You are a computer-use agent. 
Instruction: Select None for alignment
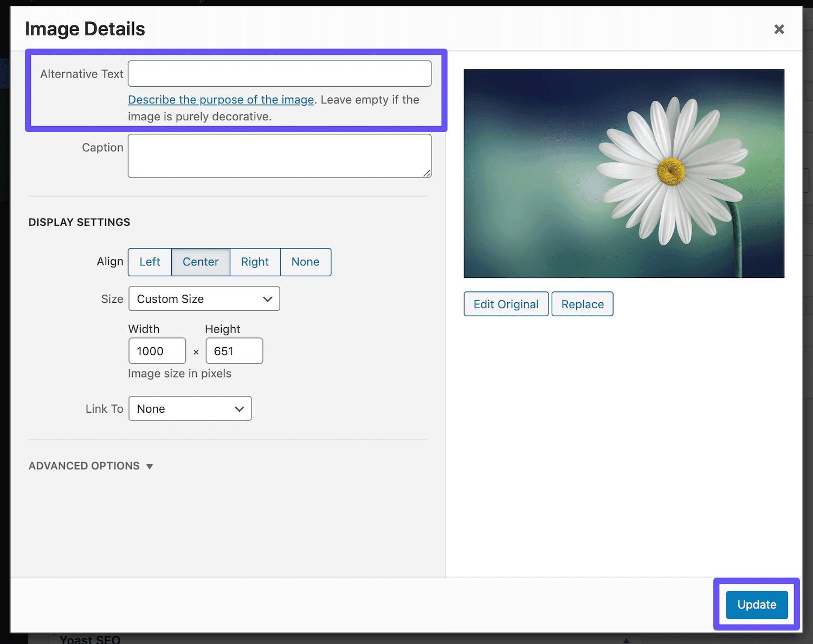point(305,262)
